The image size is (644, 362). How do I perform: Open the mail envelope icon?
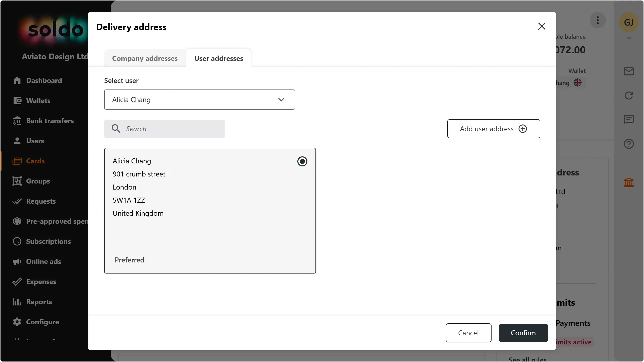point(629,71)
